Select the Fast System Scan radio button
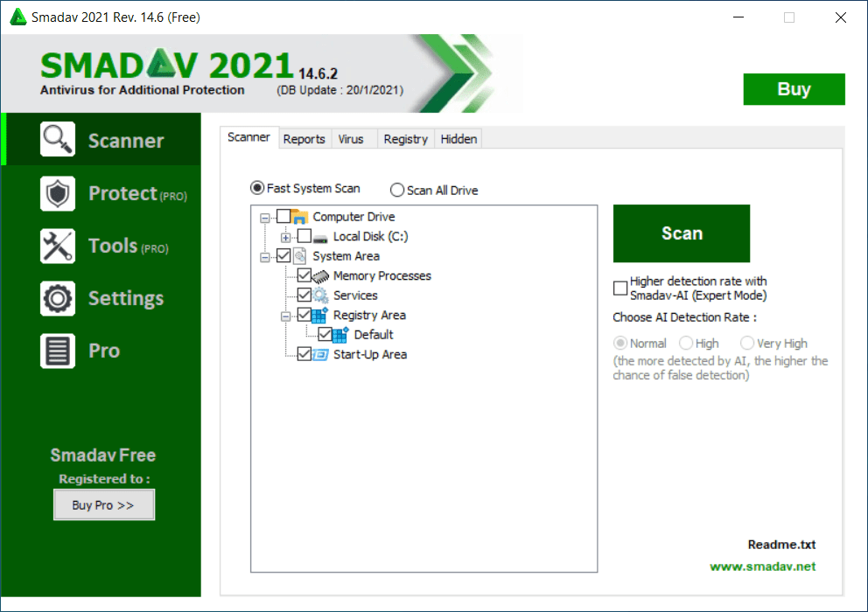868x612 pixels. pos(257,188)
